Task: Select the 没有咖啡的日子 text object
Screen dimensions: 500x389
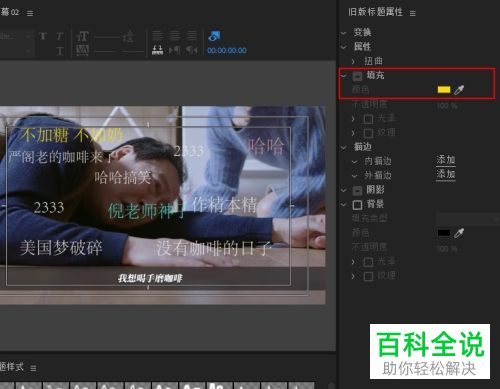Action: tap(214, 249)
